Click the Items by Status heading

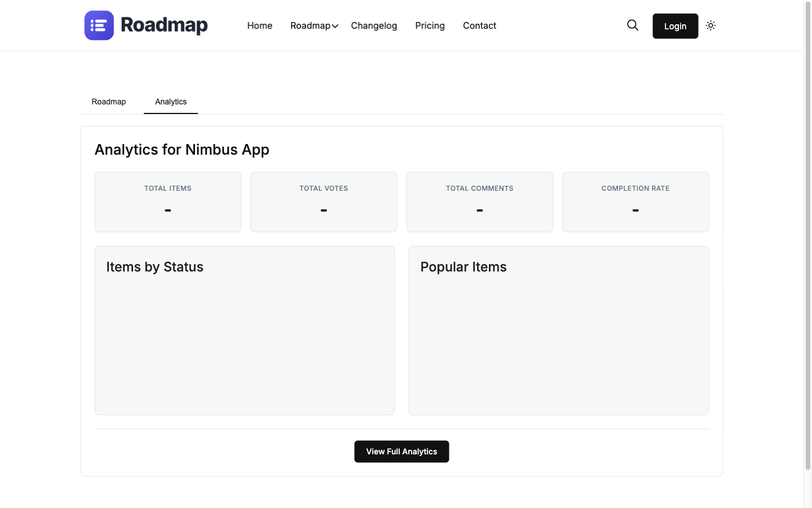(155, 267)
